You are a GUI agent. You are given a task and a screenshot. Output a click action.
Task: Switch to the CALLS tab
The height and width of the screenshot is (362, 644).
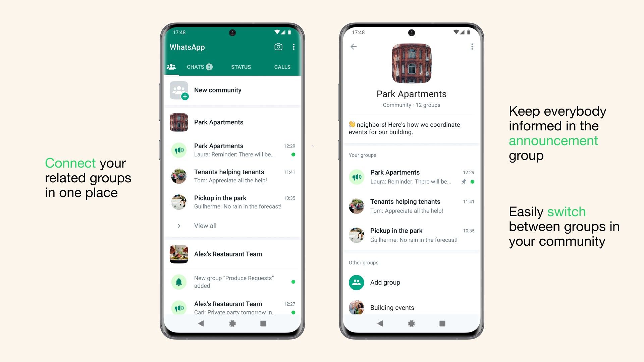point(282,67)
